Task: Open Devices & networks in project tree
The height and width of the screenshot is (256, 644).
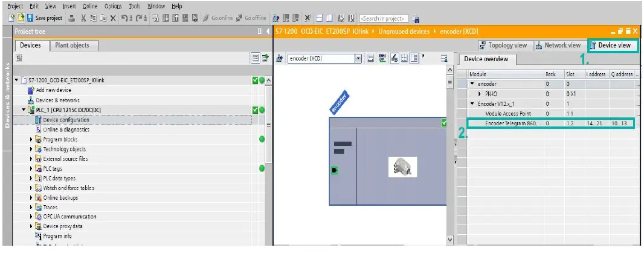Action: 58,100
